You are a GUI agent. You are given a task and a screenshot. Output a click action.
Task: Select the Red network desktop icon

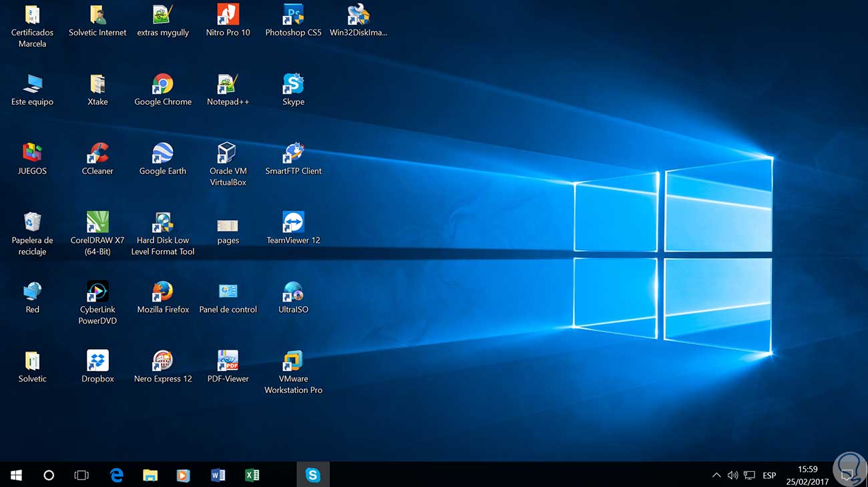coord(32,298)
